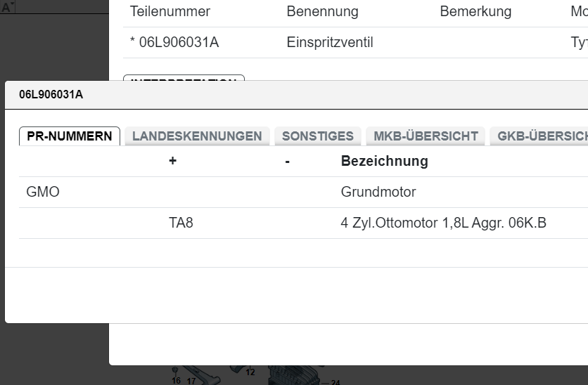588x385 pixels.
Task: Select the GMO row entry
Action: [x=43, y=192]
